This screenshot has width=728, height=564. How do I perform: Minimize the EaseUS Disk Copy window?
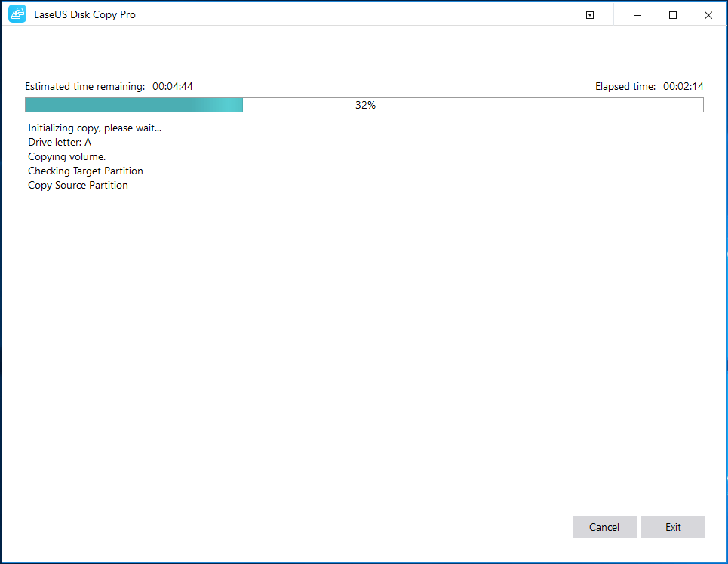[x=637, y=15]
